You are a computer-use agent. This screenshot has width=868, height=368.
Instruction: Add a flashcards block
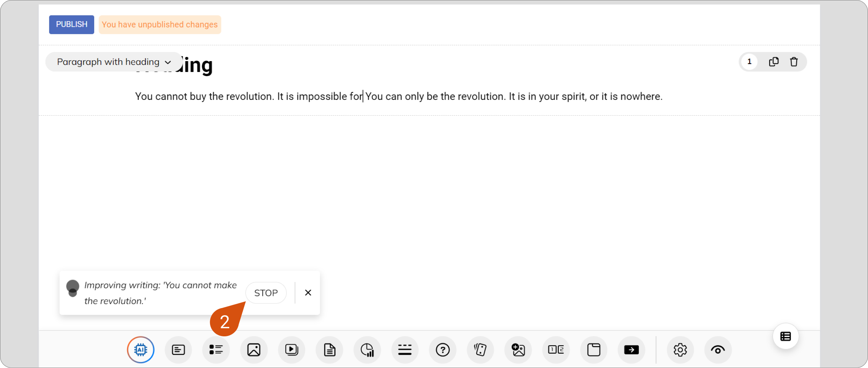coord(480,350)
